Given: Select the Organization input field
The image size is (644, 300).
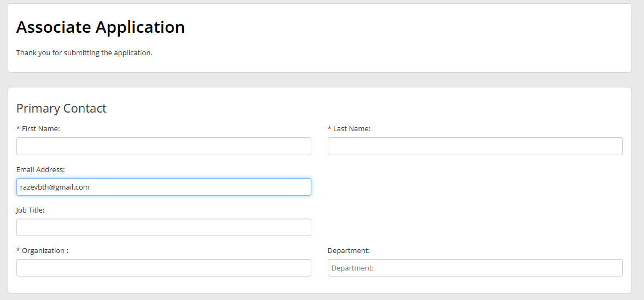Looking at the screenshot, I should (x=164, y=268).
